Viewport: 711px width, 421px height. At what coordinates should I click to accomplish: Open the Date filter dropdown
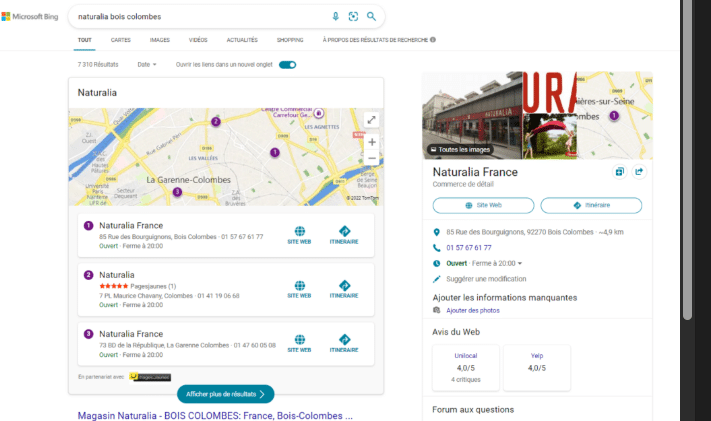(147, 64)
